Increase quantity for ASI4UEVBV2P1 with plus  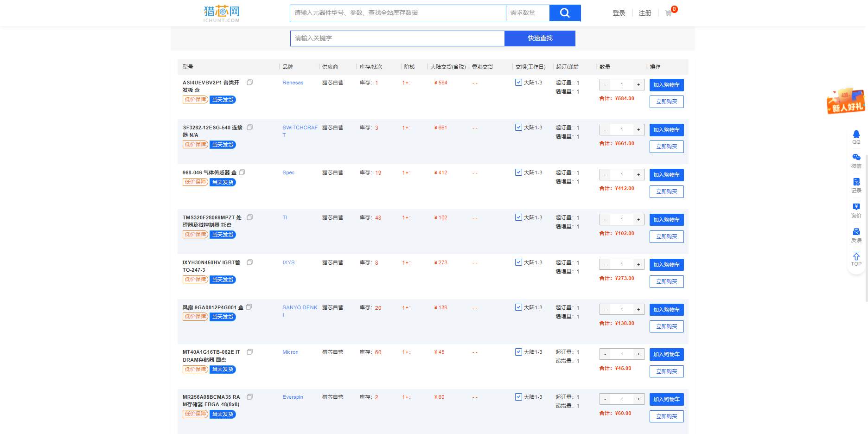tap(638, 85)
